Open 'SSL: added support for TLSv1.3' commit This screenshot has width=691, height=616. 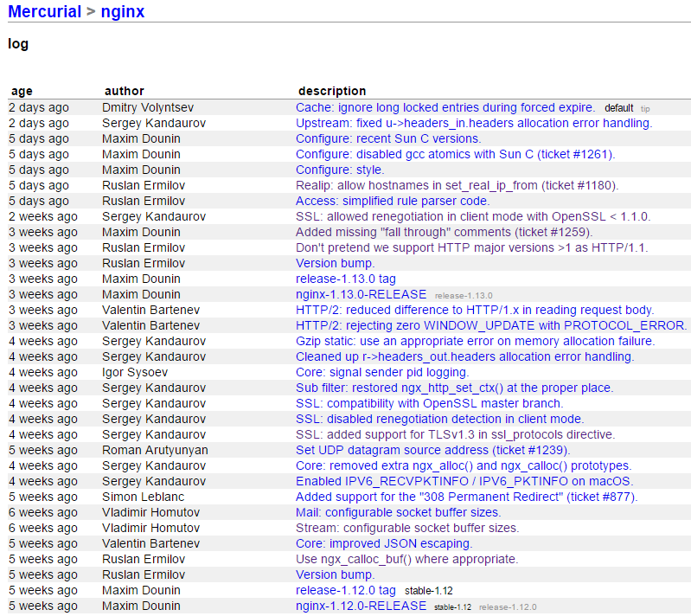click(x=455, y=435)
